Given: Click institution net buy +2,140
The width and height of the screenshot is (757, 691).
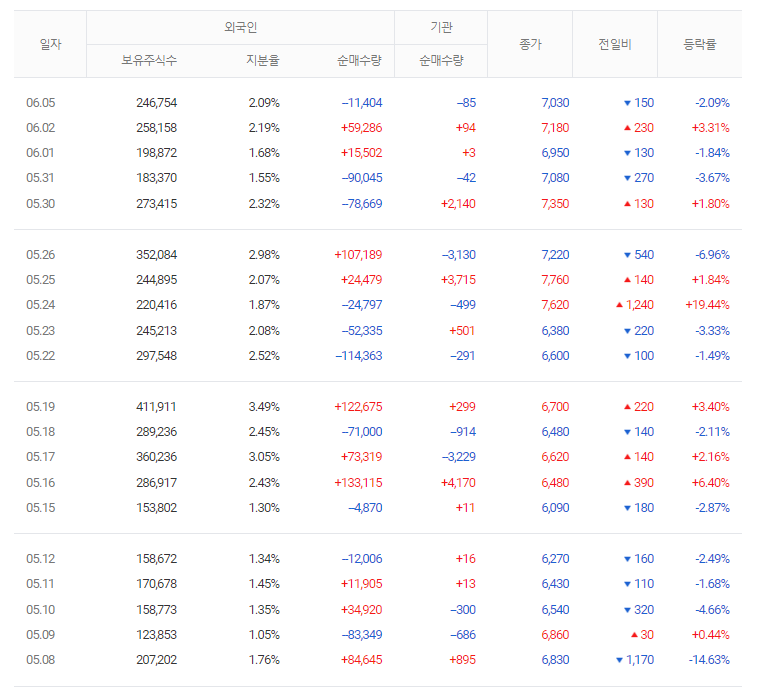Looking at the screenshot, I should point(458,204).
